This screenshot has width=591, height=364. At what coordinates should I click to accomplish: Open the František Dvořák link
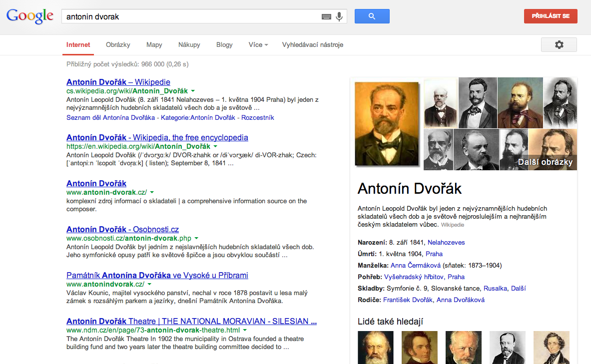tap(408, 300)
